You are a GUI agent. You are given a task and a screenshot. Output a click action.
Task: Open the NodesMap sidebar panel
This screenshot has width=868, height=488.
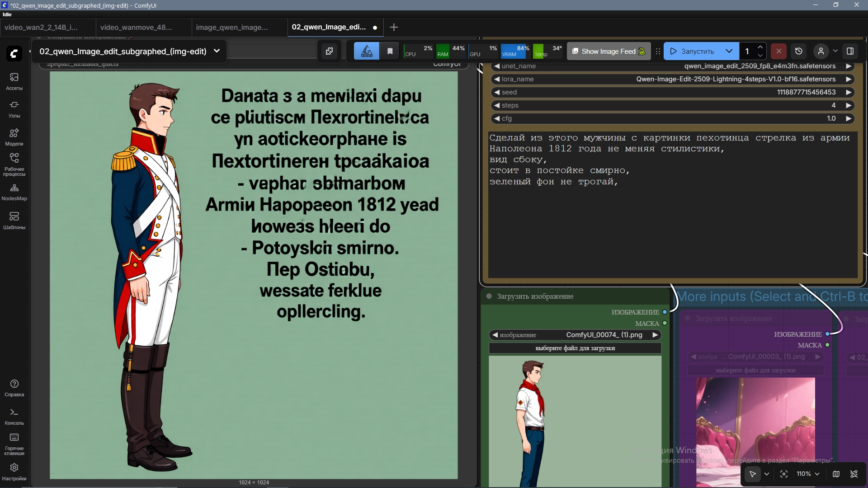[x=14, y=192]
